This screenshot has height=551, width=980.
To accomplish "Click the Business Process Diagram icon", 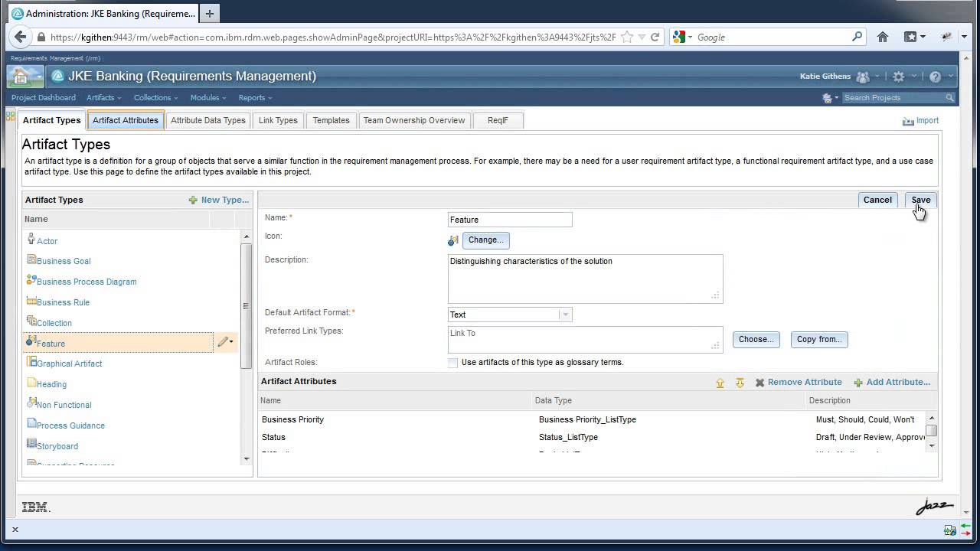I will point(31,280).
